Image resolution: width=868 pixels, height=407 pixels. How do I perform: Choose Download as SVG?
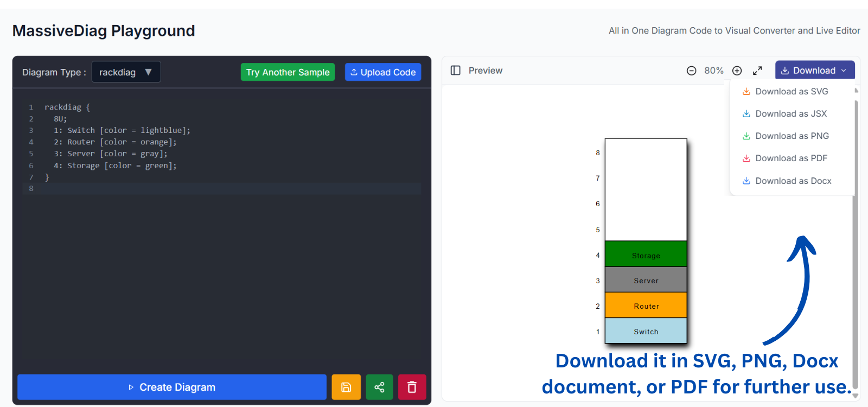point(786,91)
